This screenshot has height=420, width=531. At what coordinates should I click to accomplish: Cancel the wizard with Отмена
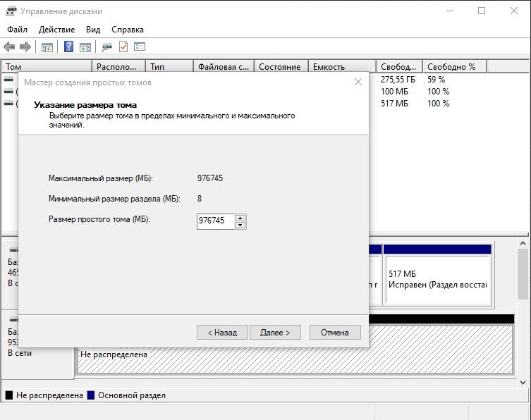click(335, 333)
